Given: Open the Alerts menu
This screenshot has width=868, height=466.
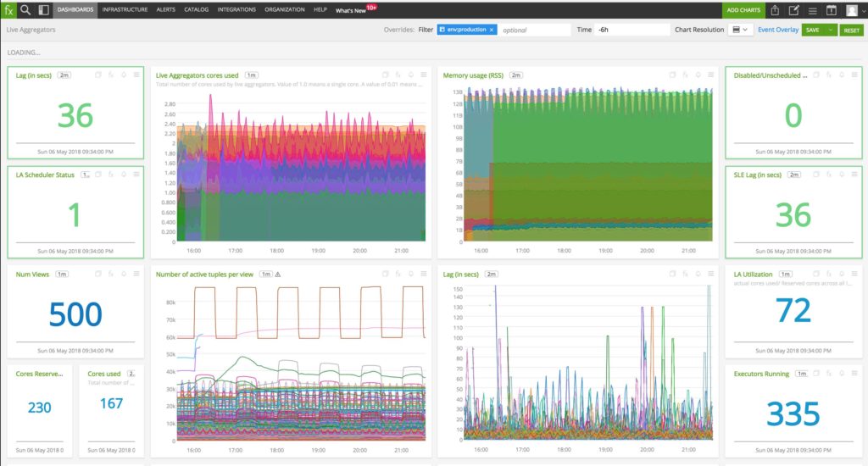Looking at the screenshot, I should (x=165, y=10).
